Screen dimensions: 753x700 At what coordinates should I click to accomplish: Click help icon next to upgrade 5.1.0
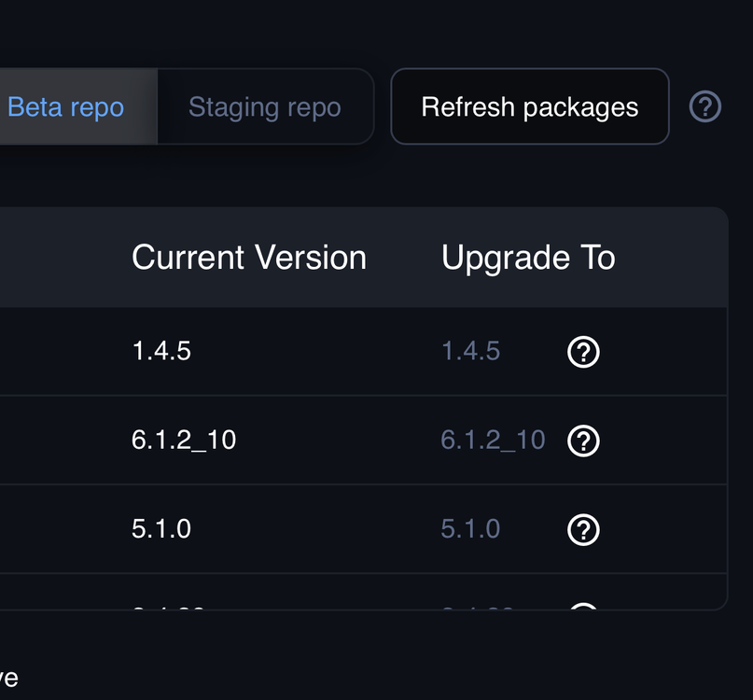(x=583, y=530)
